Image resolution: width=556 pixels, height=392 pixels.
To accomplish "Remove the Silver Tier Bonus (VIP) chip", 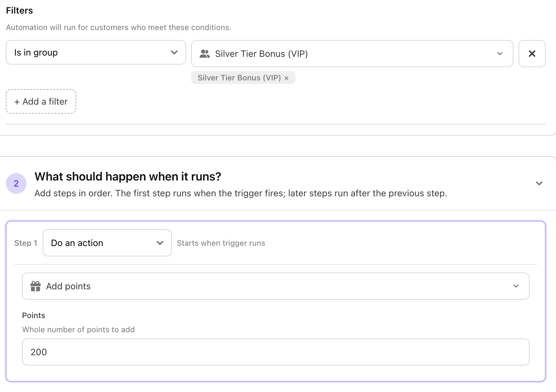I will tap(286, 78).
